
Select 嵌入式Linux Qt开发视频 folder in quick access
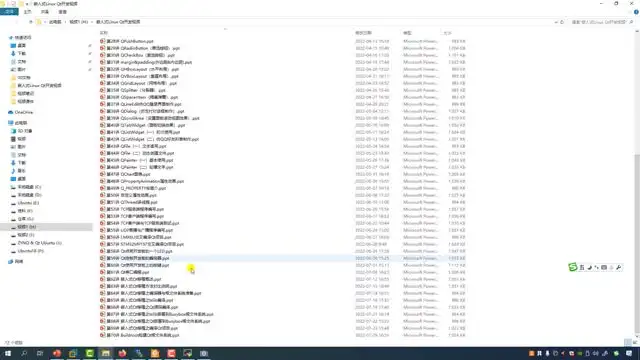pos(39,86)
